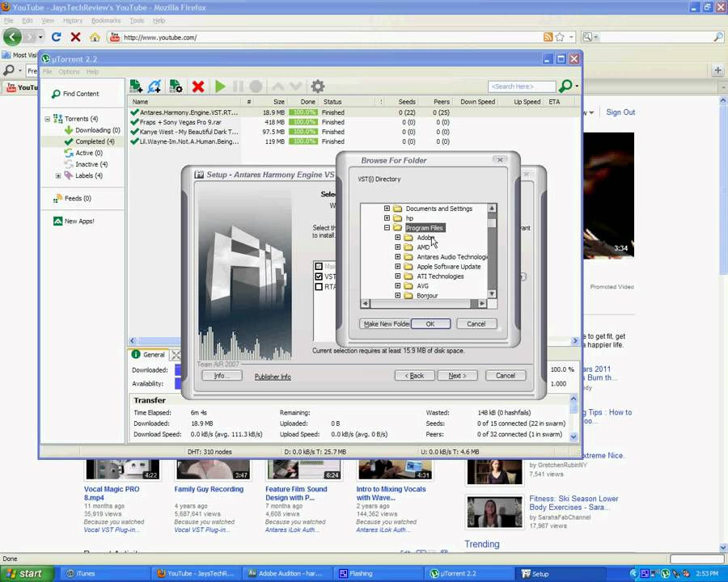Click the Firefox URL address bar
Screen dimensions: 728x582
pos(325,37)
